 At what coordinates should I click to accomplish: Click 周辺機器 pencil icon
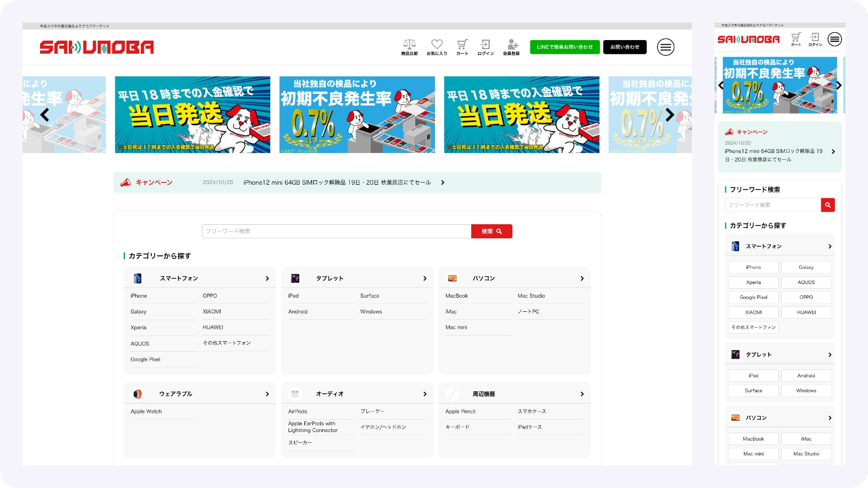click(452, 394)
